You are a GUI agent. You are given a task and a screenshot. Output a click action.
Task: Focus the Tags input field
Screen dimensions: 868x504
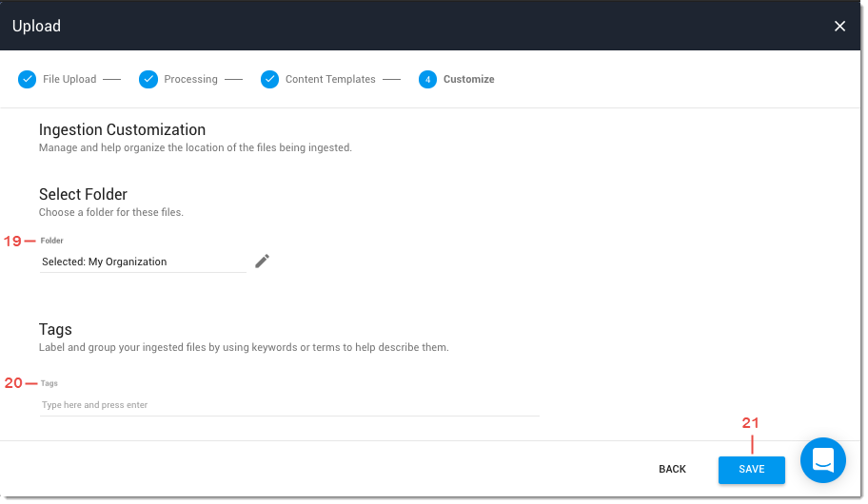289,405
